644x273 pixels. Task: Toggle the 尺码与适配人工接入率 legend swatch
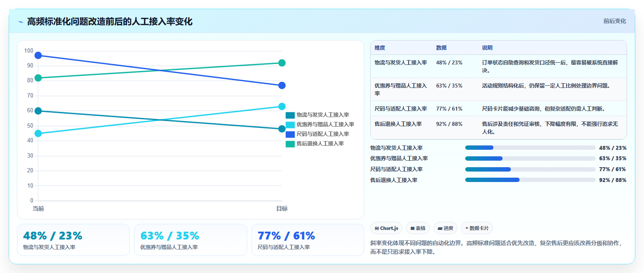(290, 134)
